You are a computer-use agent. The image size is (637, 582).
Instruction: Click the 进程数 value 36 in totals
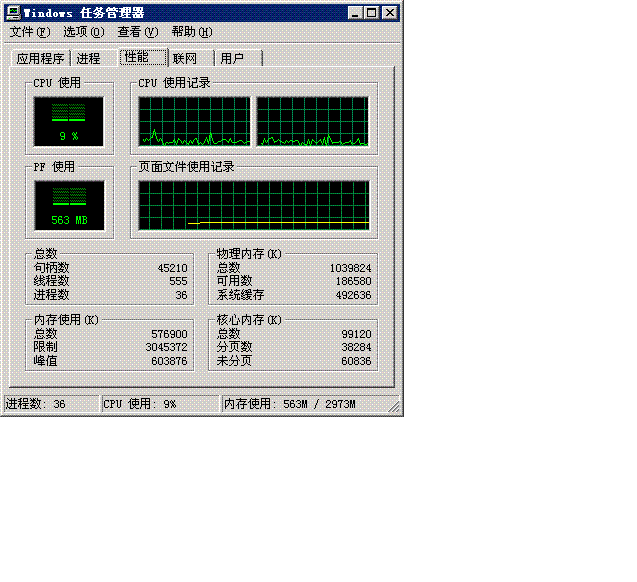(182, 295)
